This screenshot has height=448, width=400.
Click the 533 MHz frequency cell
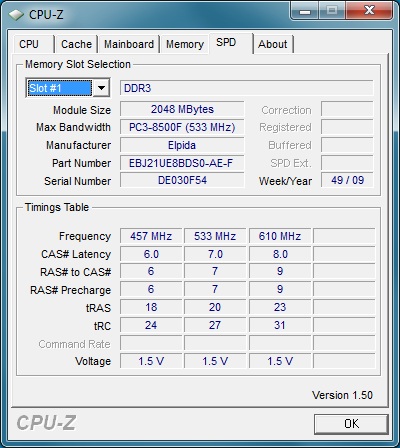pyautogui.click(x=215, y=236)
